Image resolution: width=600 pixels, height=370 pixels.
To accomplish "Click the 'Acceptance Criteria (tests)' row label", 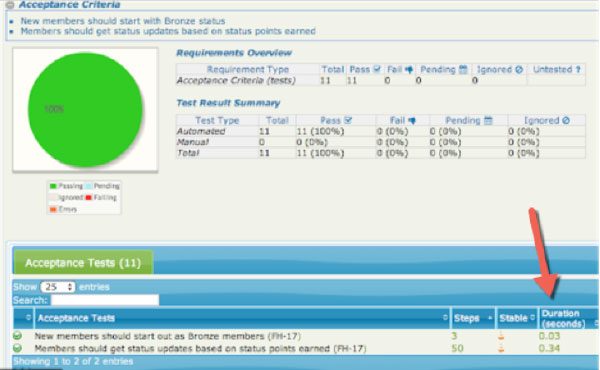I will point(236,80).
